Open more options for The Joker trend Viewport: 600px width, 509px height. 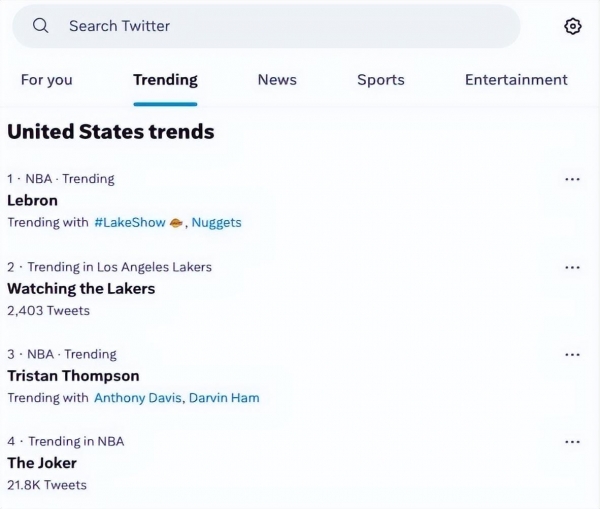pyautogui.click(x=572, y=442)
